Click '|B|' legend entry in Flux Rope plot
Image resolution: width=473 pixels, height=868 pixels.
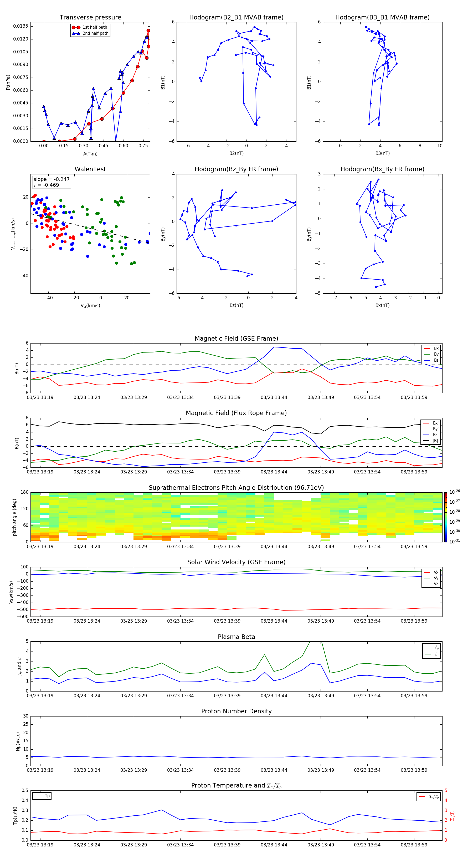tap(431, 441)
